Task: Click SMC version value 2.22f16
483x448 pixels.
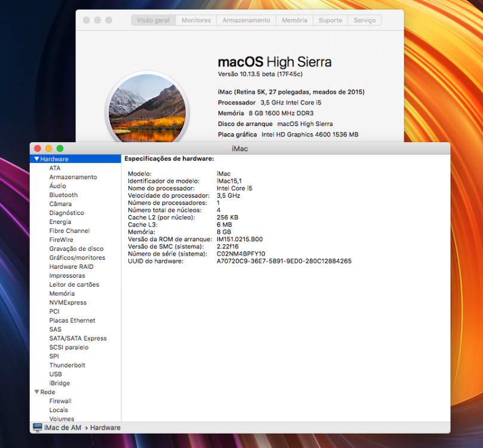Action: pos(227,247)
